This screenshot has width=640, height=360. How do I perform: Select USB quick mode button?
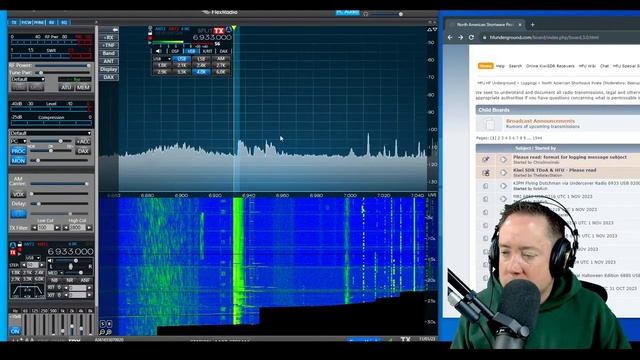pos(182,59)
